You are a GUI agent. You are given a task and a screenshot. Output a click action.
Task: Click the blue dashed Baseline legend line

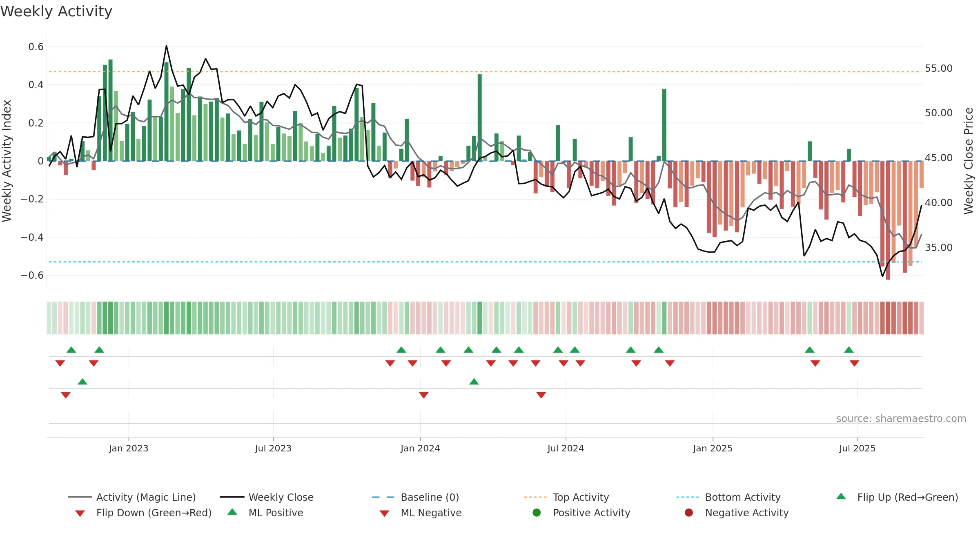point(383,497)
